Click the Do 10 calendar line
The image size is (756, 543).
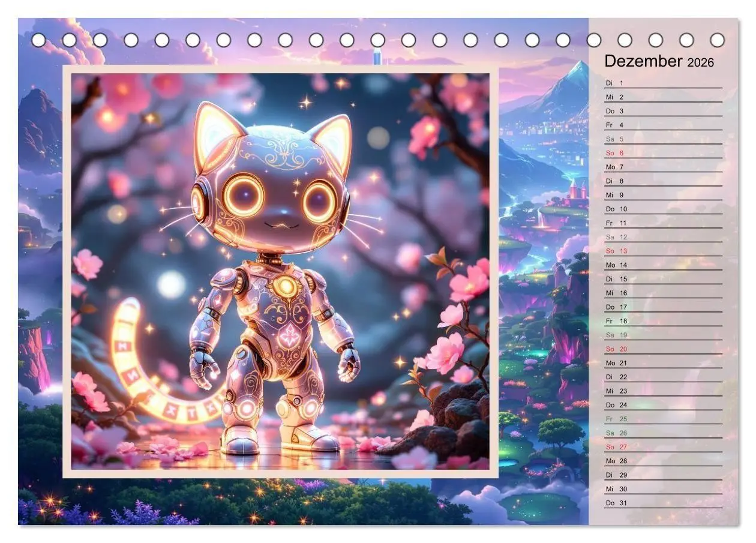[663, 209]
